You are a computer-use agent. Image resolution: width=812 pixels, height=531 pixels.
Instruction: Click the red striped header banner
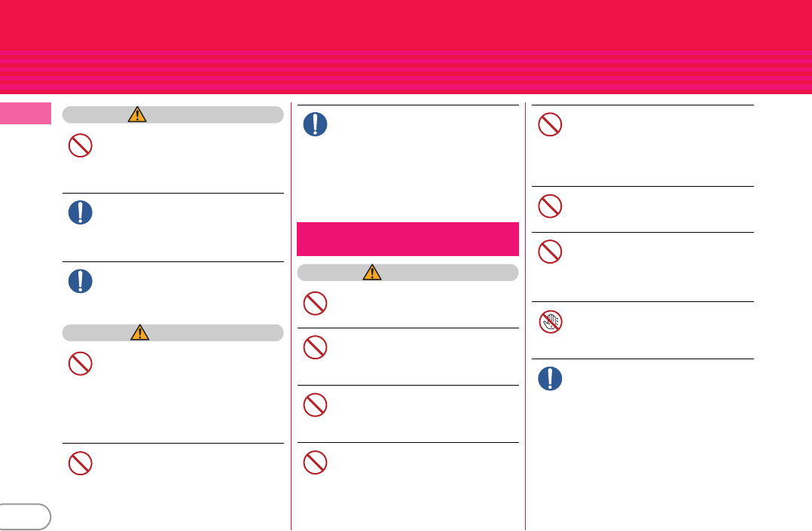tap(406, 47)
